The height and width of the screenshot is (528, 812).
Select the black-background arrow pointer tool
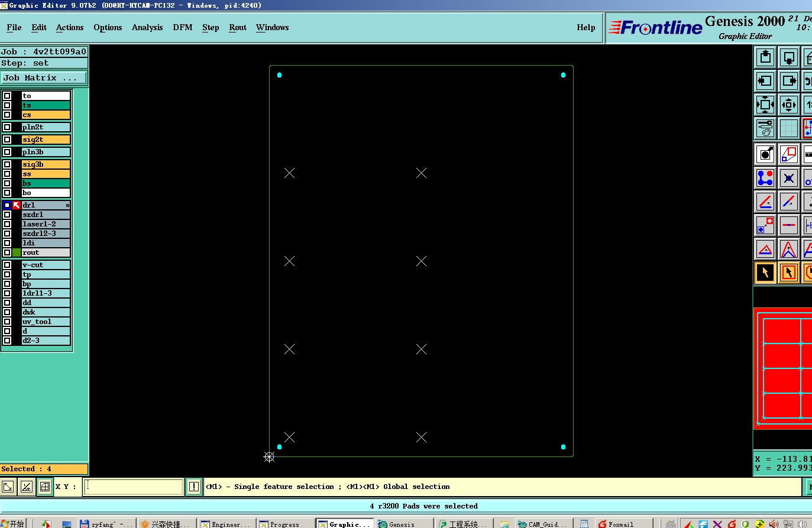pyautogui.click(x=765, y=273)
